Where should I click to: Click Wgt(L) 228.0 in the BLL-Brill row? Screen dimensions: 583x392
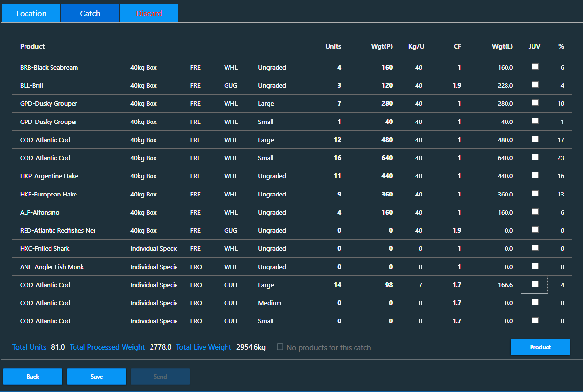506,85
